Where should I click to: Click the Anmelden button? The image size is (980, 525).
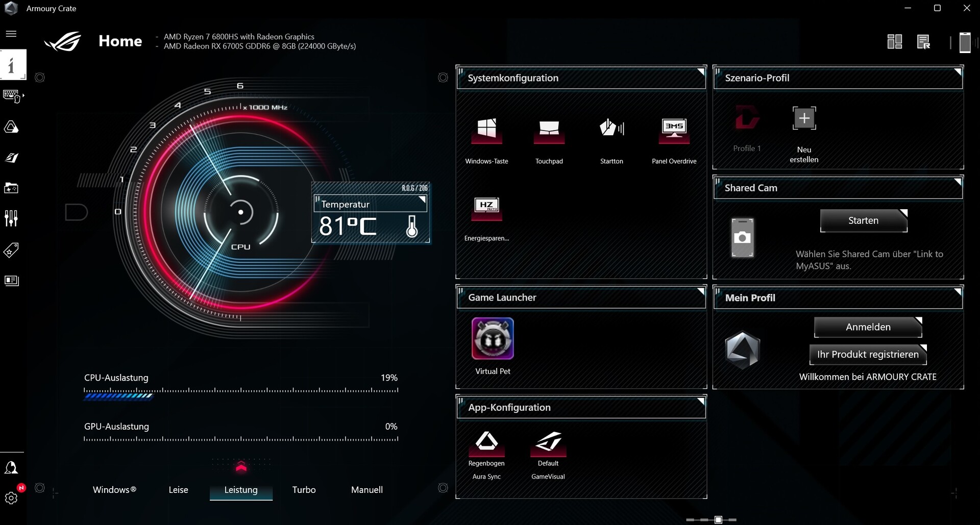(868, 327)
